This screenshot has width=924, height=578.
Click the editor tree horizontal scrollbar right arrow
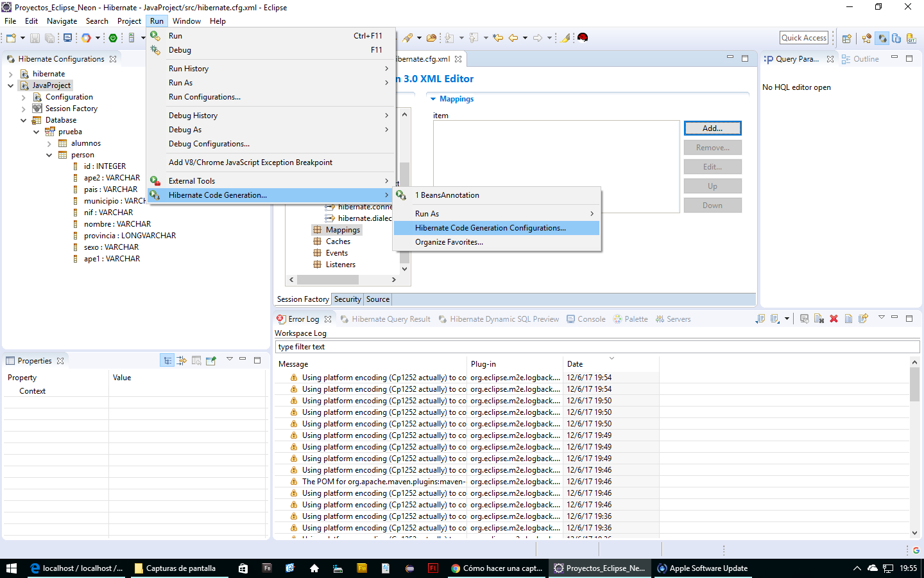pyautogui.click(x=393, y=280)
